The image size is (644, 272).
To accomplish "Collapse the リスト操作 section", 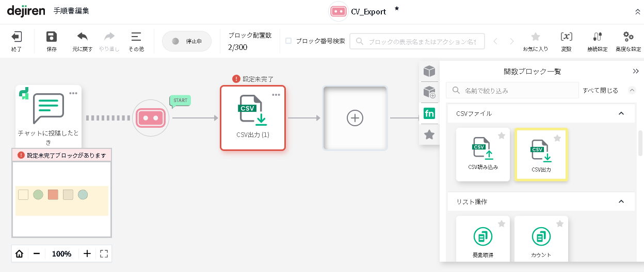I will 621,201.
